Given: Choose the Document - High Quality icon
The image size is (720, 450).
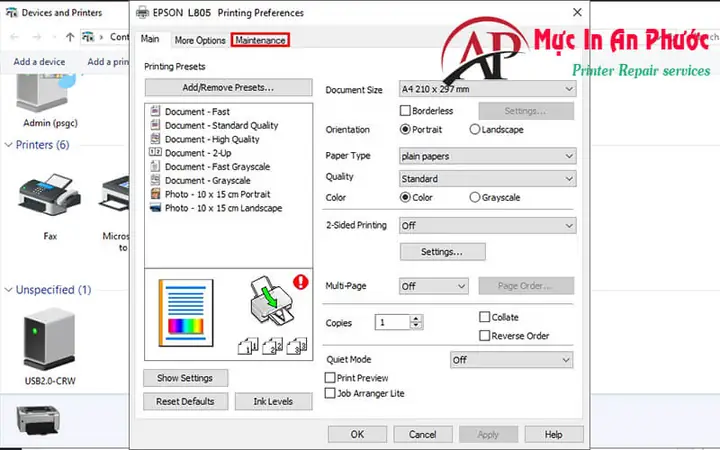Looking at the screenshot, I should click(155, 139).
